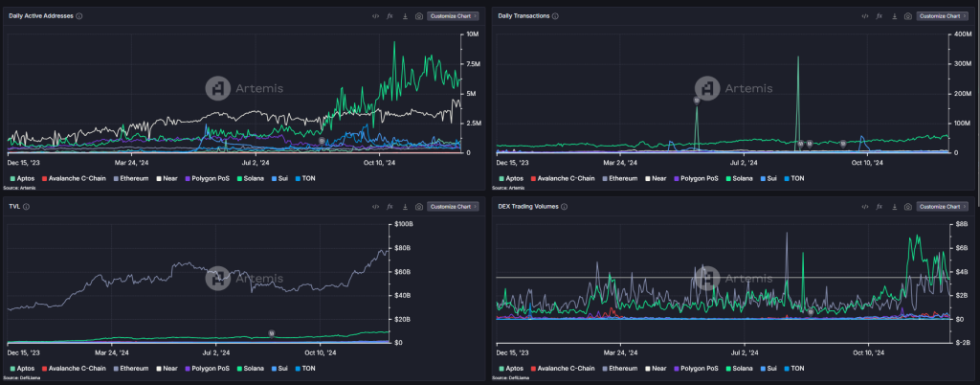Image resolution: width=980 pixels, height=385 pixels.
Task: Click event marker on first Daily Transactions spike
Action: (x=697, y=100)
